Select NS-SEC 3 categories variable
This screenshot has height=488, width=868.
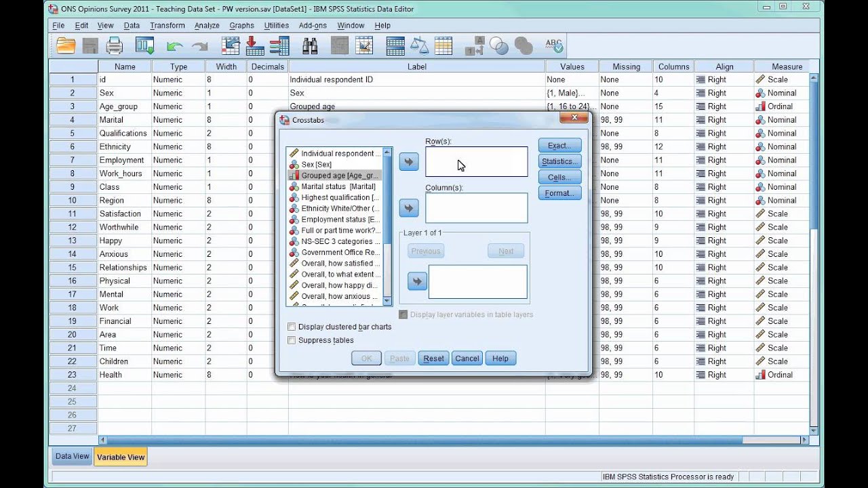coord(334,241)
